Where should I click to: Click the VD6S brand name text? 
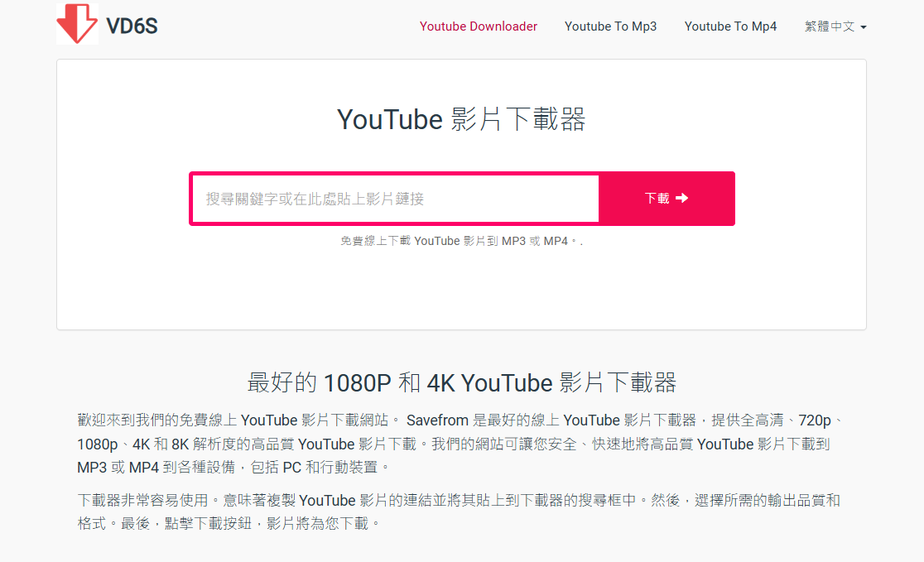pos(132,26)
